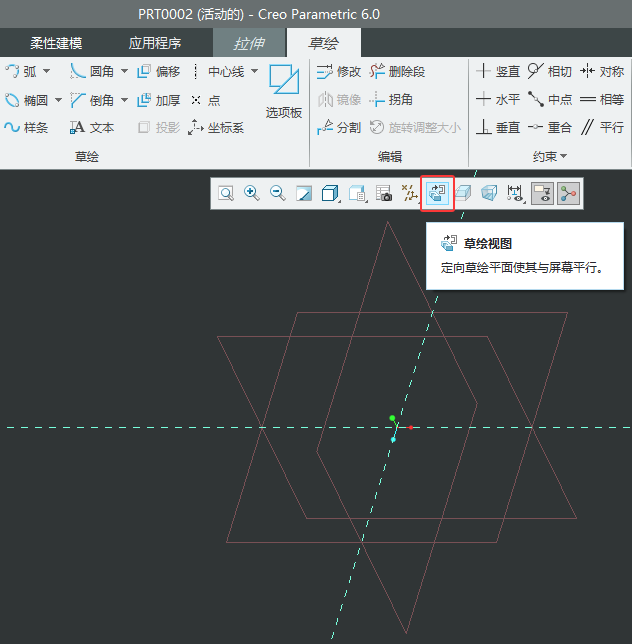The width and height of the screenshot is (632, 644).
Task: Click the 草绘视图 (Sketch View) icon
Action: (437, 193)
